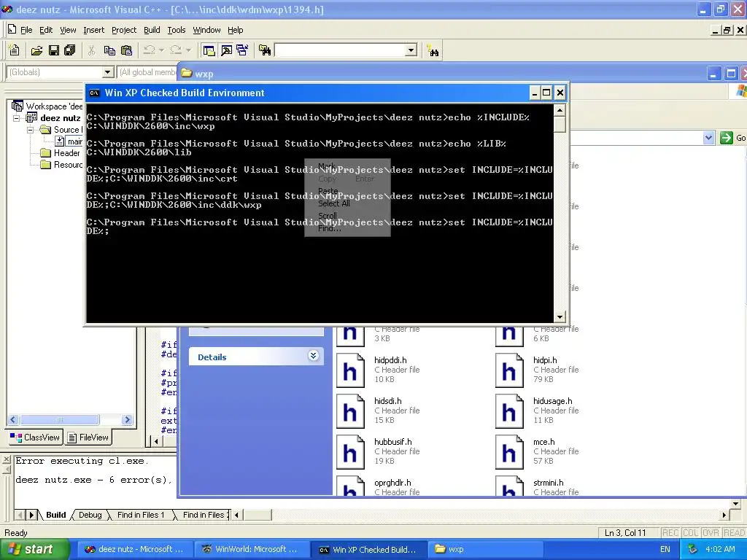Switch to the FileView tab
The width and height of the screenshot is (747, 560).
click(88, 437)
